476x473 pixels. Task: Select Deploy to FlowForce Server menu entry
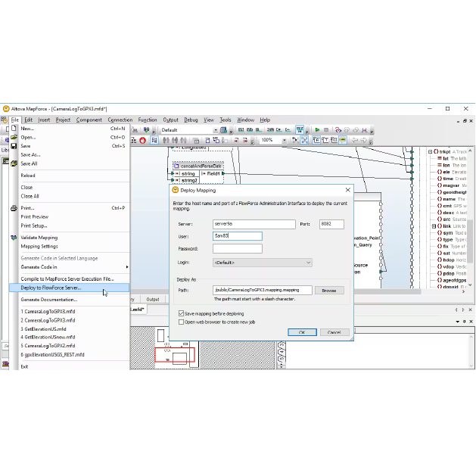[69, 288]
